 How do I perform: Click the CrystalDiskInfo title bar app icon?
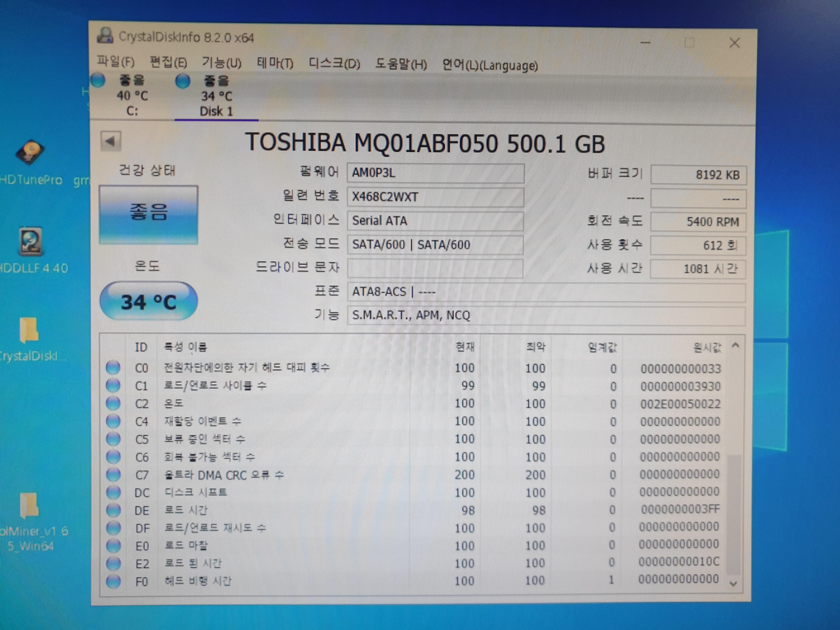(105, 36)
